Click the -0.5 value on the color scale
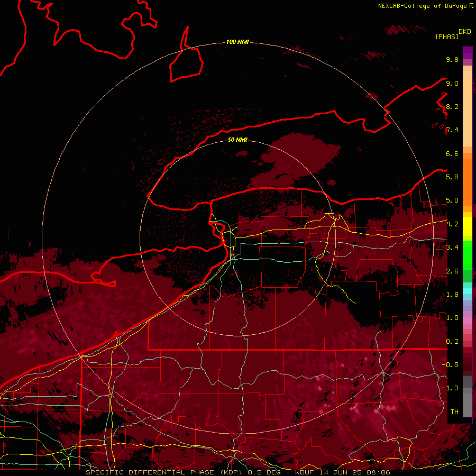Screen dimensions: 476x476 450,365
